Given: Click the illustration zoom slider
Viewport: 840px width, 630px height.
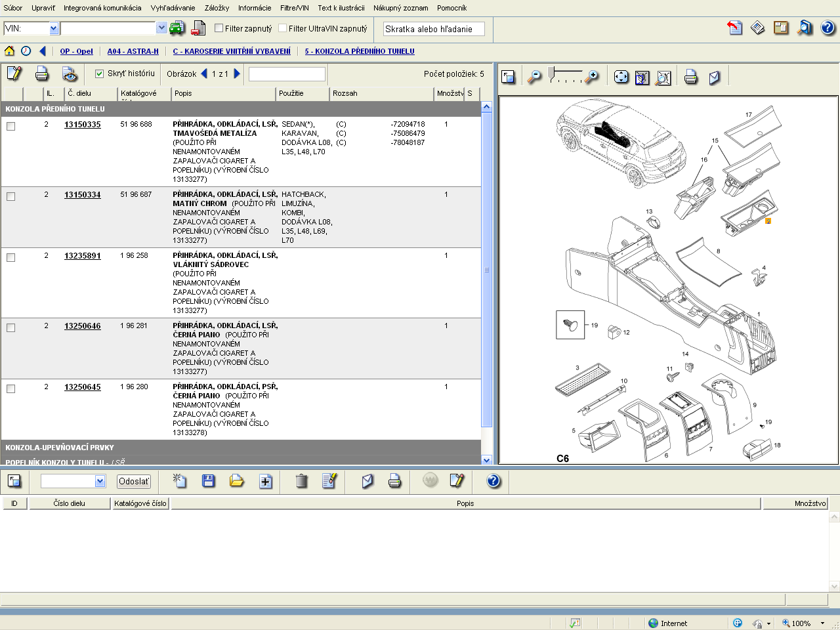Looking at the screenshot, I should click(552, 73).
